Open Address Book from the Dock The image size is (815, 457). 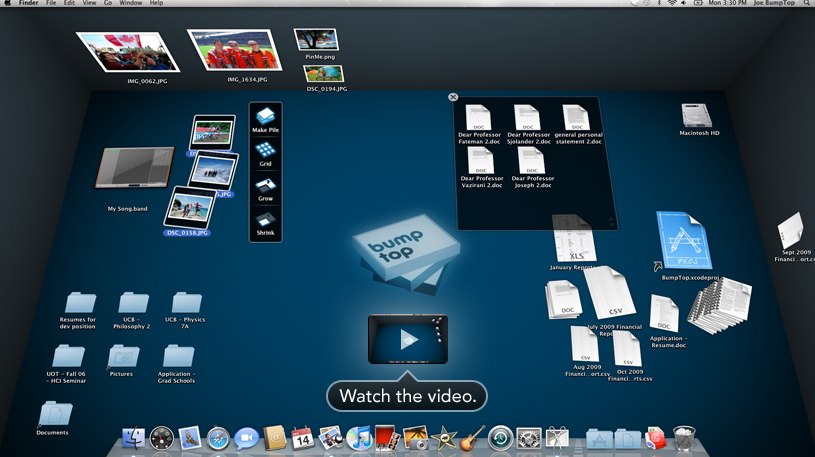pos(275,438)
